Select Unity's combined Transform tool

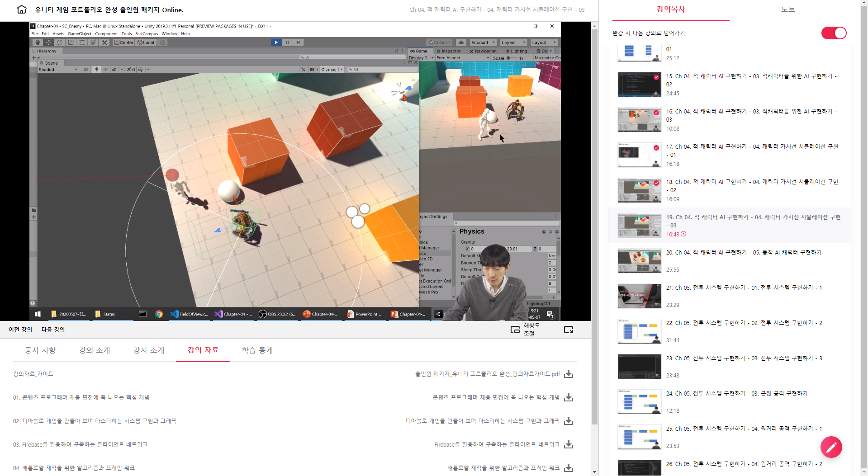coord(93,42)
